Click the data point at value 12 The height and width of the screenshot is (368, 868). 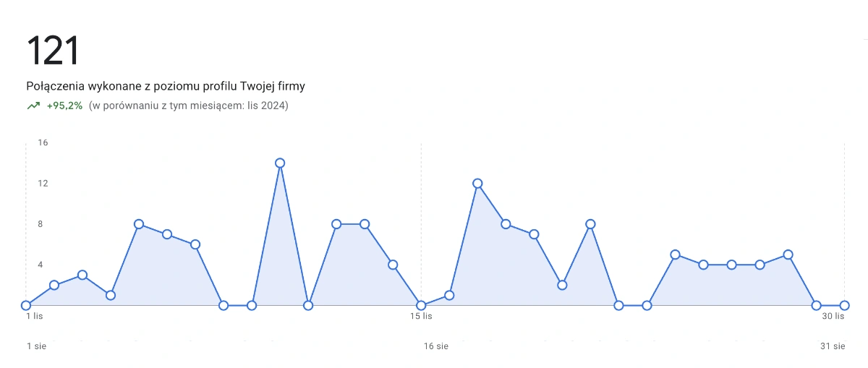tap(477, 184)
